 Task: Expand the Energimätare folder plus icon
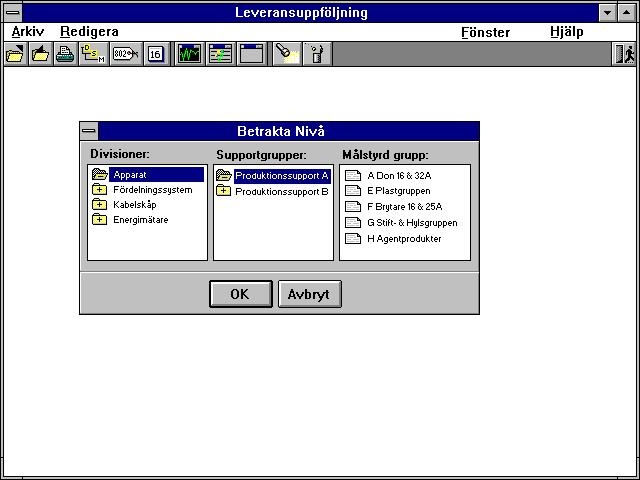(99, 220)
